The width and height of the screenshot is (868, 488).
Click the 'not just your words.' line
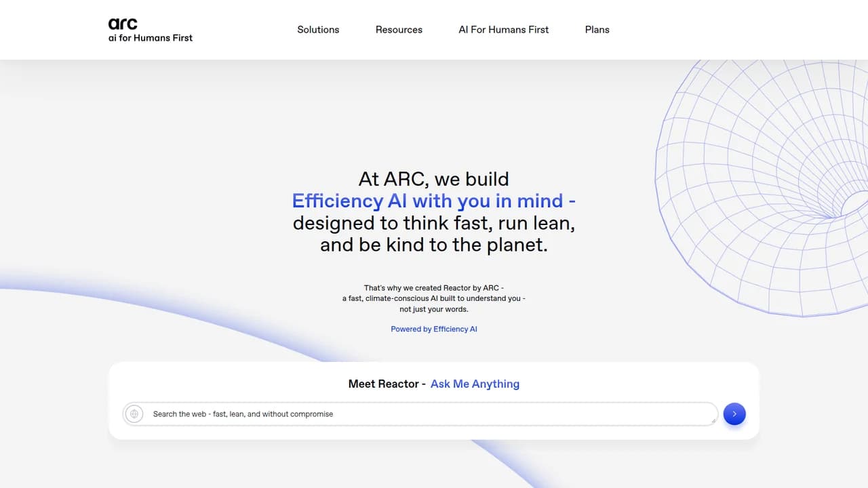pos(434,309)
